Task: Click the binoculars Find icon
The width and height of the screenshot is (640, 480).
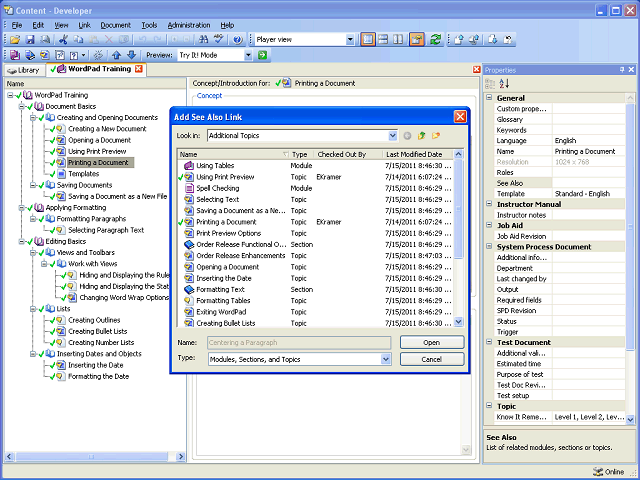Action: 205,39
